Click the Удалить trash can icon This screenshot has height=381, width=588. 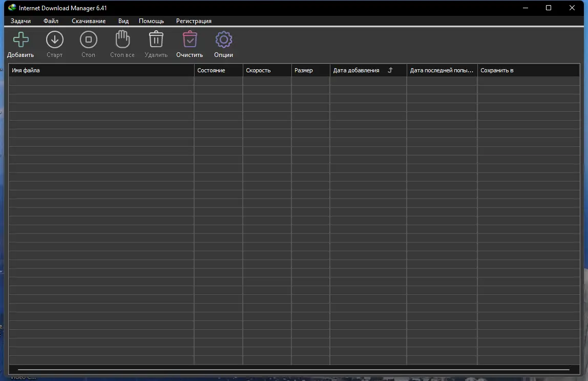(x=156, y=39)
